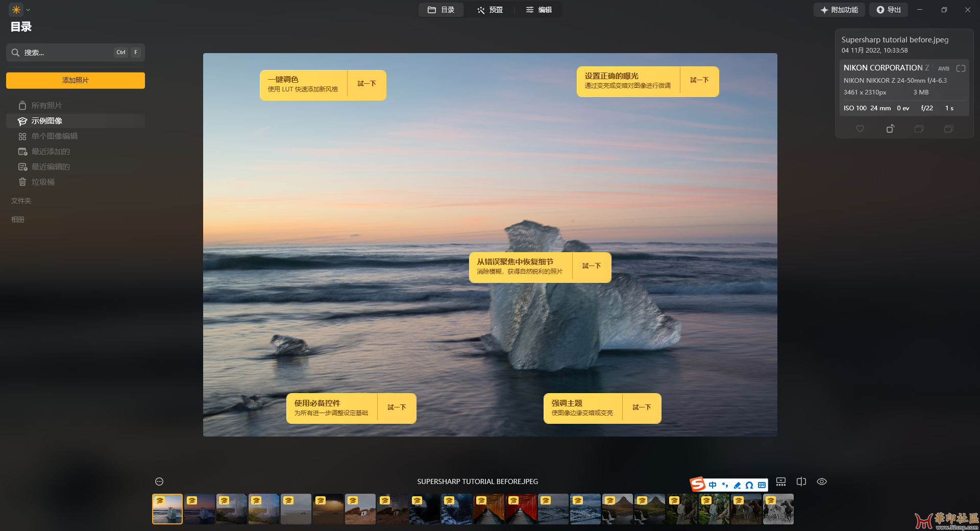
Task: Select the red torii gate corridor thumbnail
Action: tap(521, 509)
